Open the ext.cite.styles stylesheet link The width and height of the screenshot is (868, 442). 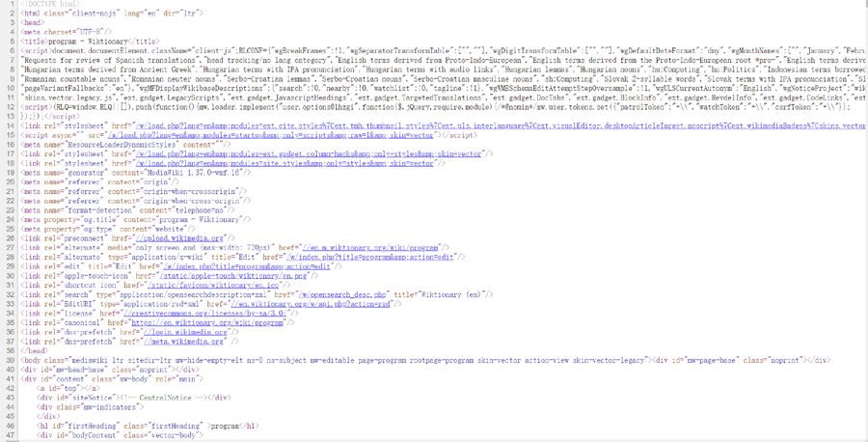pos(501,125)
